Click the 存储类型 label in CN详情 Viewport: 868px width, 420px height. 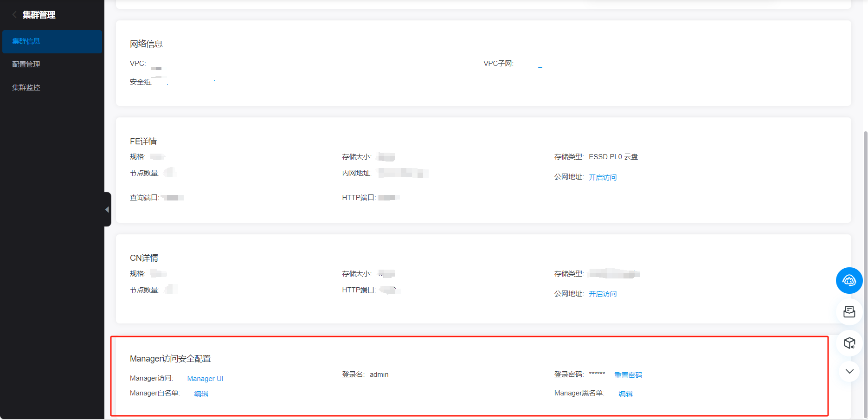pyautogui.click(x=569, y=274)
